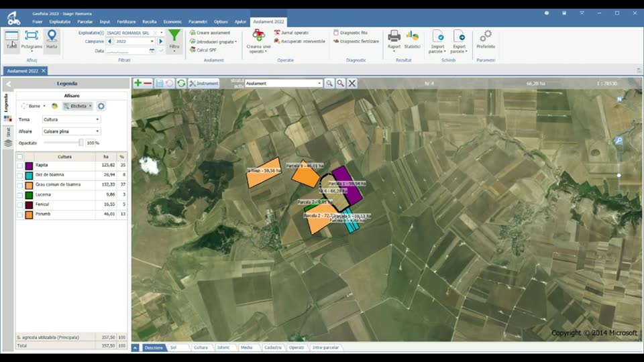Open the Fertilizare menu
644x362 pixels.
pos(126,21)
